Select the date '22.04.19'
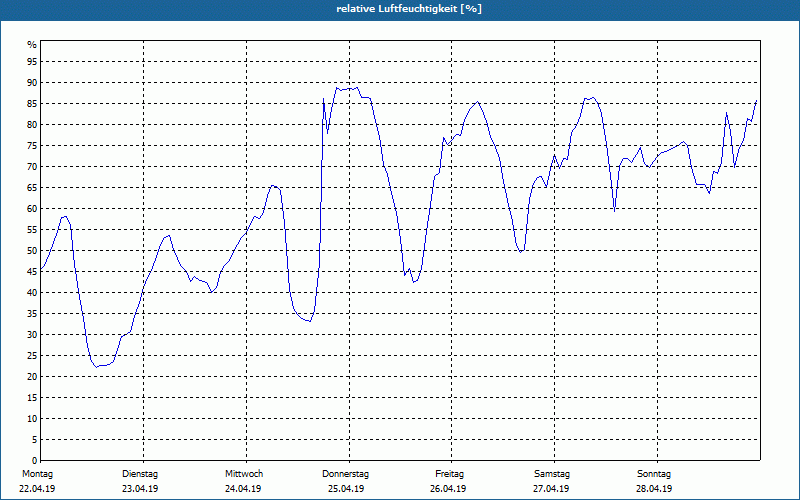This screenshot has width=800, height=500. click(37, 489)
